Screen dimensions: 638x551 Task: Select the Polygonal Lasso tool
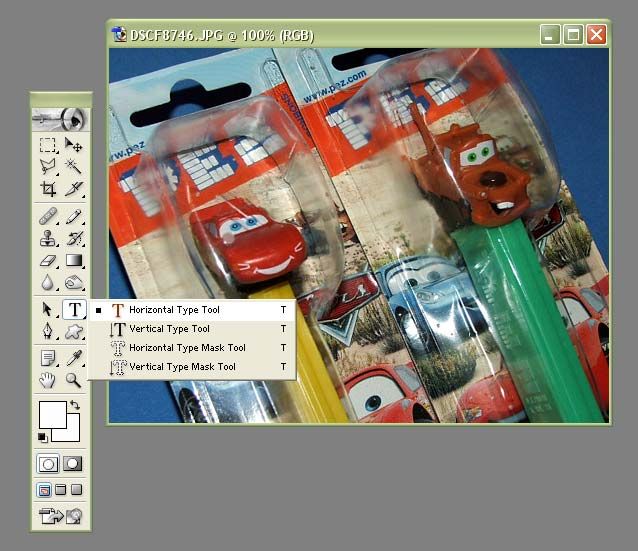click(48, 167)
